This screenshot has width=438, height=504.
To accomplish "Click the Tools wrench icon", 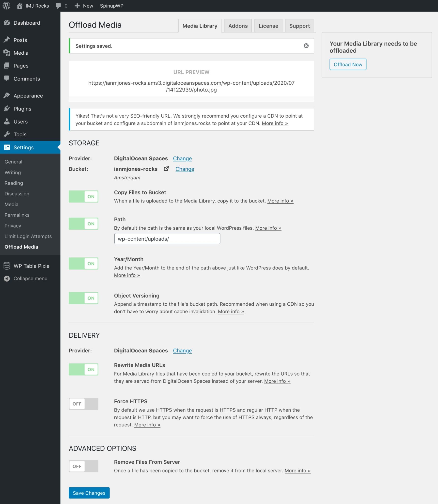I will point(7,134).
